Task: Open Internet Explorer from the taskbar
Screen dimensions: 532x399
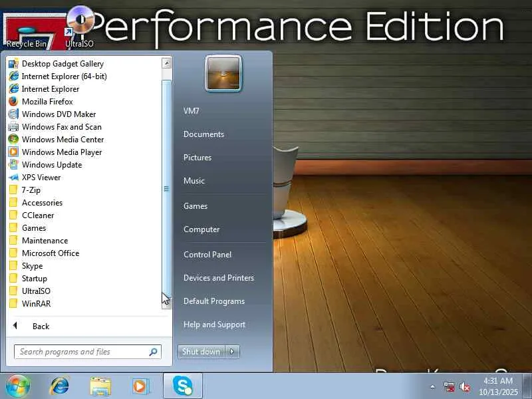Action: click(59, 386)
